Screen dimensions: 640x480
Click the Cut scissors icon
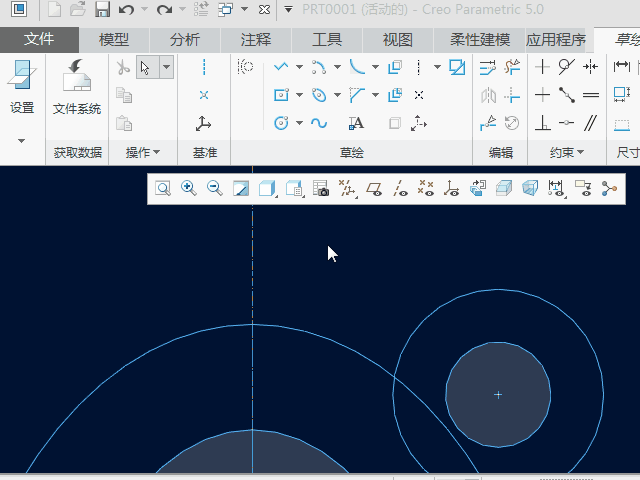pyautogui.click(x=123, y=67)
